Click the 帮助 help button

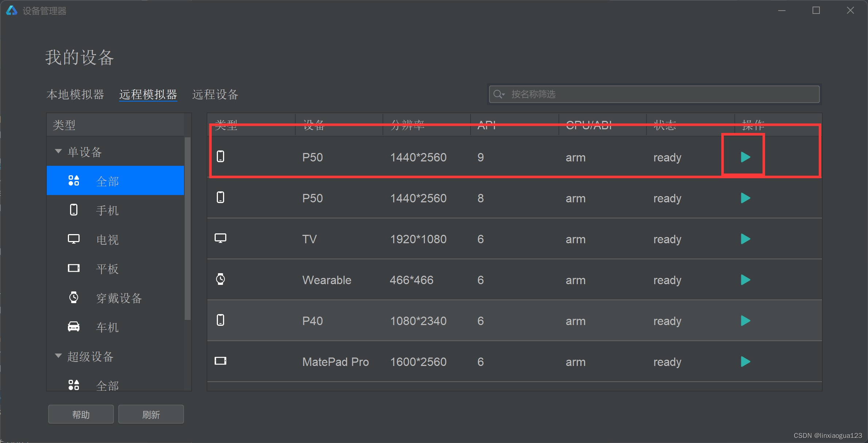pos(81,415)
